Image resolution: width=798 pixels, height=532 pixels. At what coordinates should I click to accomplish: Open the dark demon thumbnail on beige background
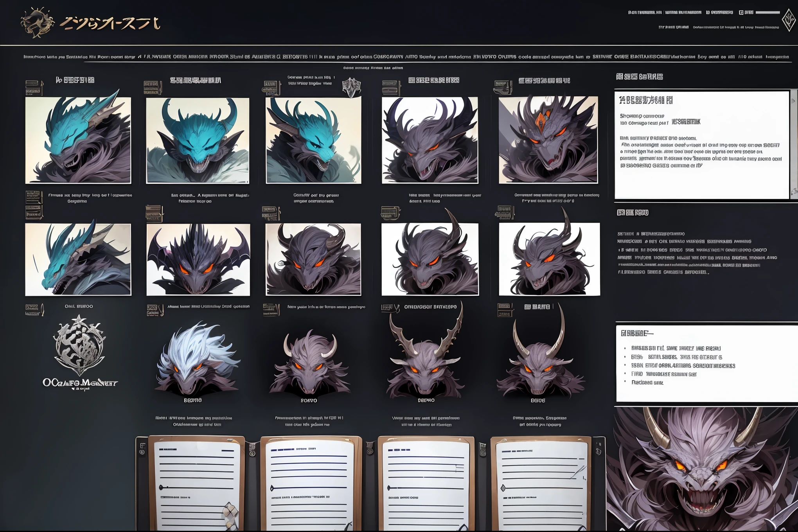tap(313, 260)
